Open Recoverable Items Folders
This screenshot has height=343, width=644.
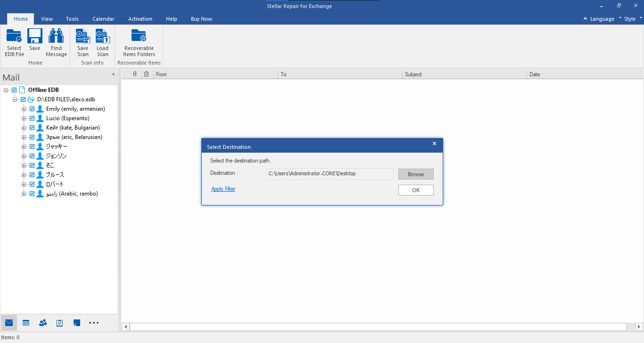click(139, 42)
